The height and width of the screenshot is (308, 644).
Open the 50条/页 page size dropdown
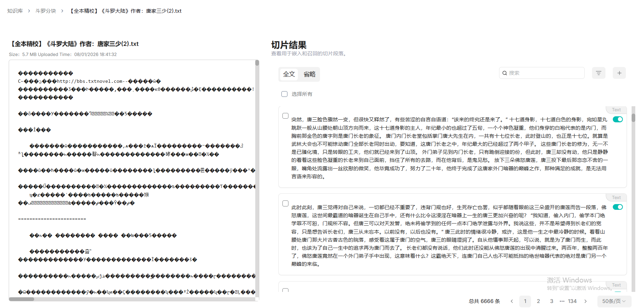point(614,301)
